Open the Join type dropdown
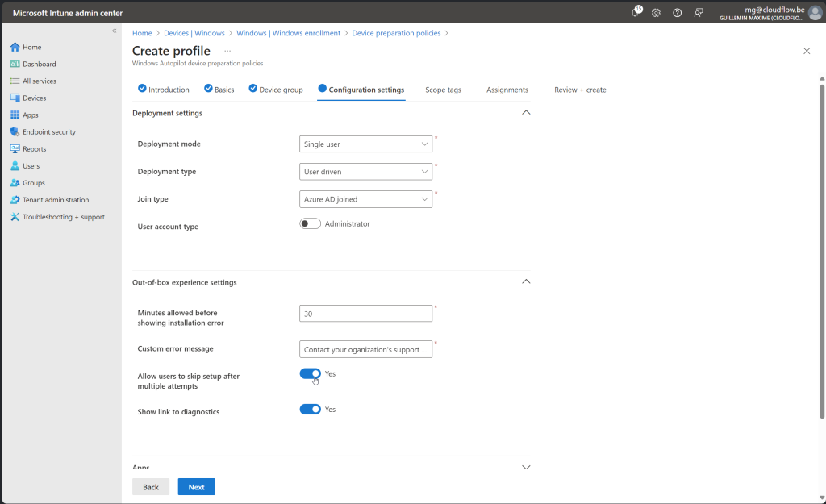 tap(365, 199)
